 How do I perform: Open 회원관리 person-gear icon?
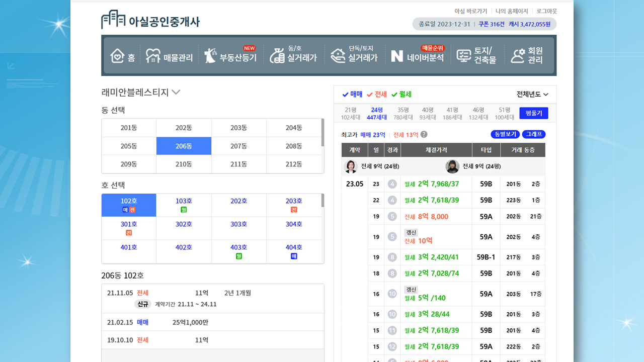(x=518, y=56)
